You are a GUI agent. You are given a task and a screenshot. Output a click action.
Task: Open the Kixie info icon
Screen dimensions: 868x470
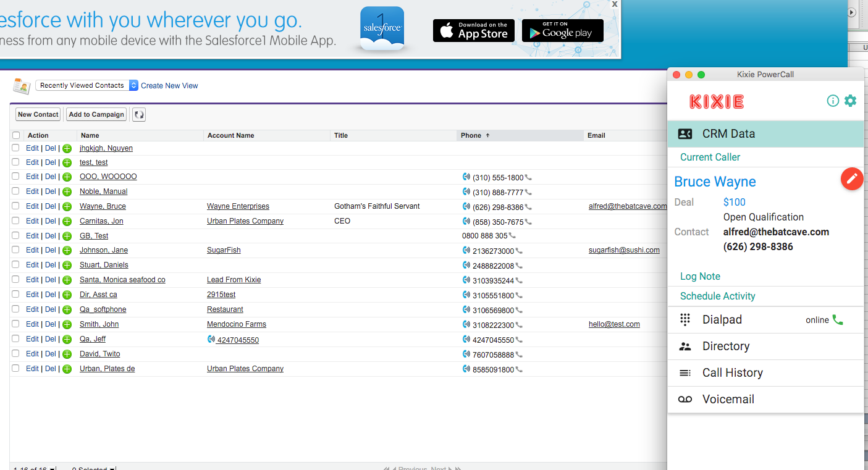coord(833,101)
